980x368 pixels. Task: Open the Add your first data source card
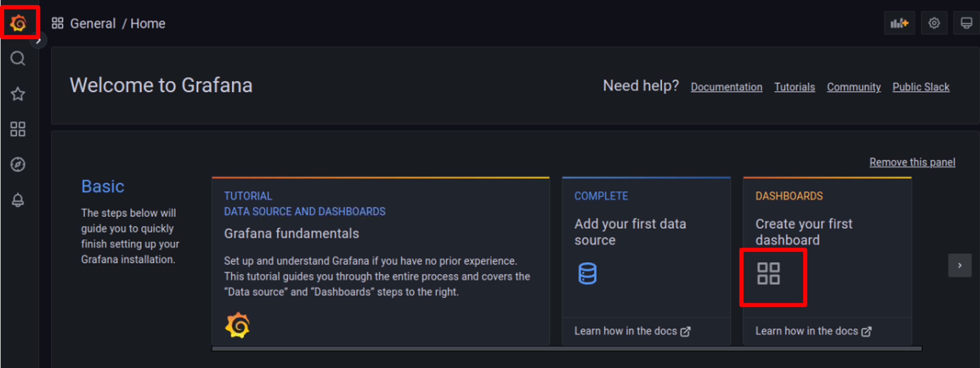[x=646, y=261]
